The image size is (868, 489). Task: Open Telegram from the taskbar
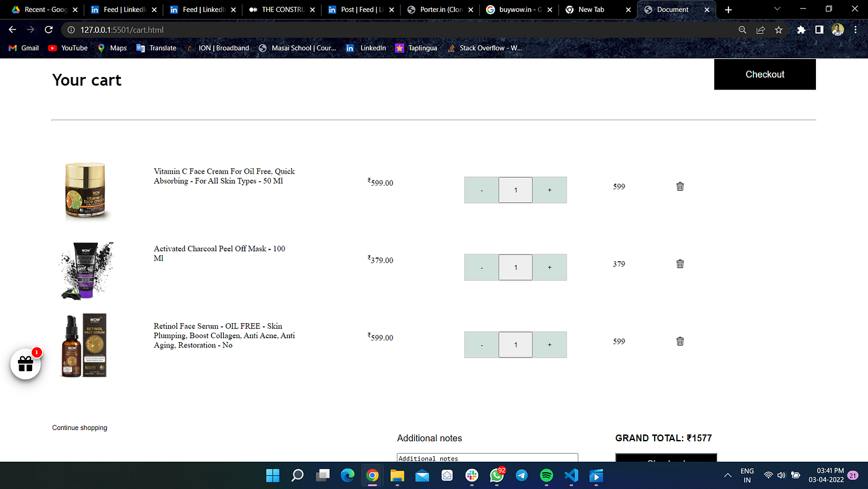[521, 476]
